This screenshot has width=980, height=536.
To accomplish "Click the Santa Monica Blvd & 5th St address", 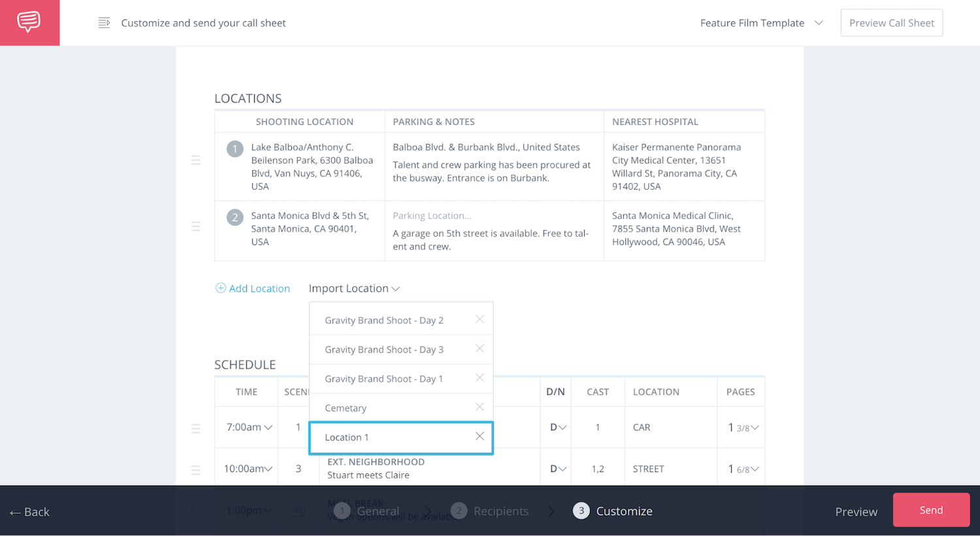I will 310,229.
